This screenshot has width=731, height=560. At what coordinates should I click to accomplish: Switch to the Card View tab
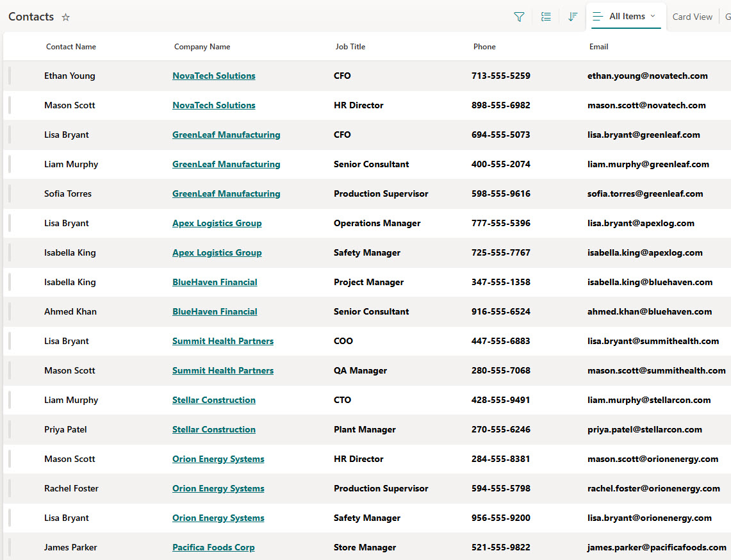click(692, 17)
